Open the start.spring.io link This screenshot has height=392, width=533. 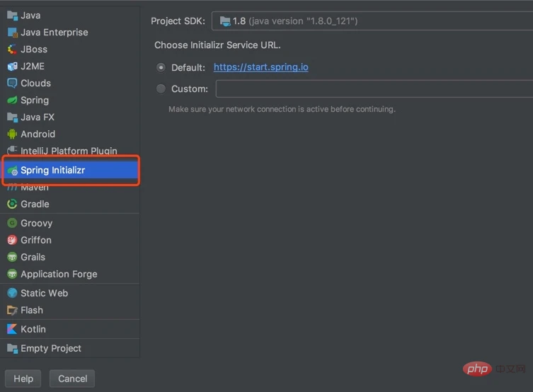(261, 67)
